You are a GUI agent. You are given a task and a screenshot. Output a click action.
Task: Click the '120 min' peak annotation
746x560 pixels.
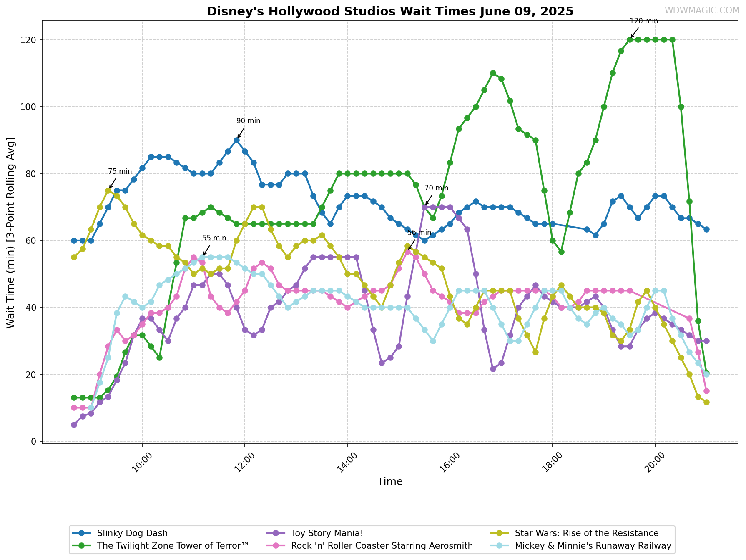point(643,21)
